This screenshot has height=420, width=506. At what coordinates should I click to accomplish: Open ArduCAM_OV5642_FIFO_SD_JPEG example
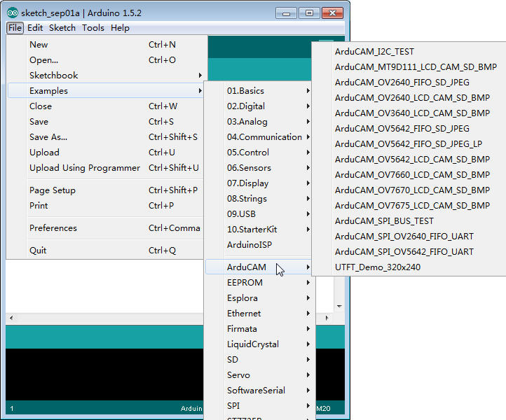(x=409, y=129)
